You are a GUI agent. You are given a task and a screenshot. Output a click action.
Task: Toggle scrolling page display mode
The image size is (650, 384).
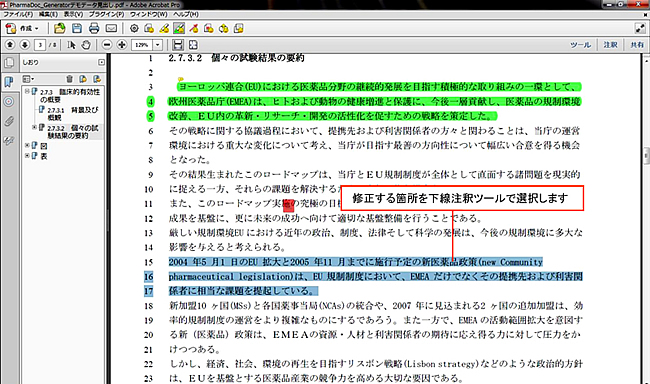178,45
